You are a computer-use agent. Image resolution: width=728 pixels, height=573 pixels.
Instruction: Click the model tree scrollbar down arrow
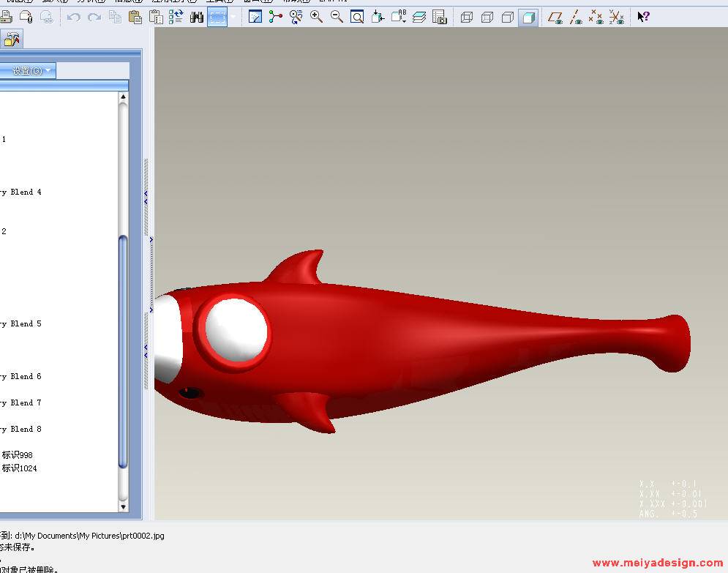tap(123, 506)
